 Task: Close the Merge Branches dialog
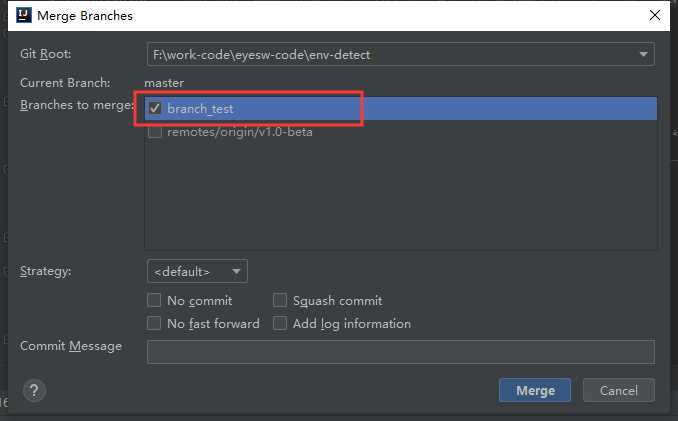click(654, 16)
